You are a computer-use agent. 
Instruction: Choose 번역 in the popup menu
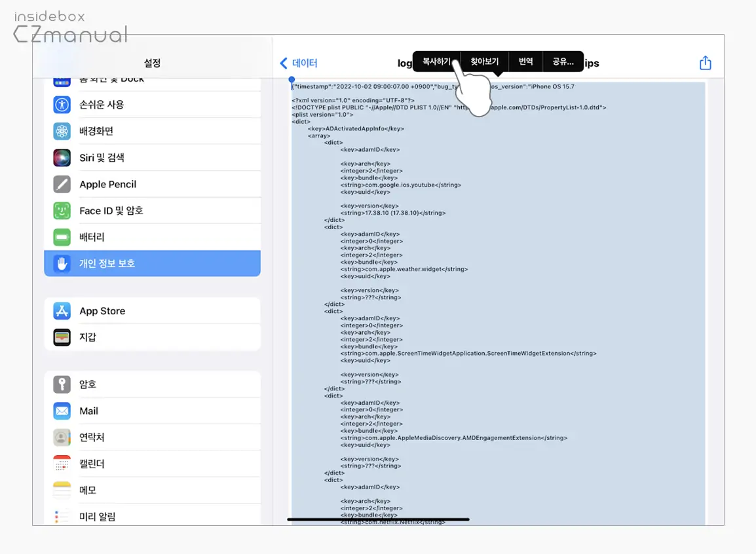(525, 61)
